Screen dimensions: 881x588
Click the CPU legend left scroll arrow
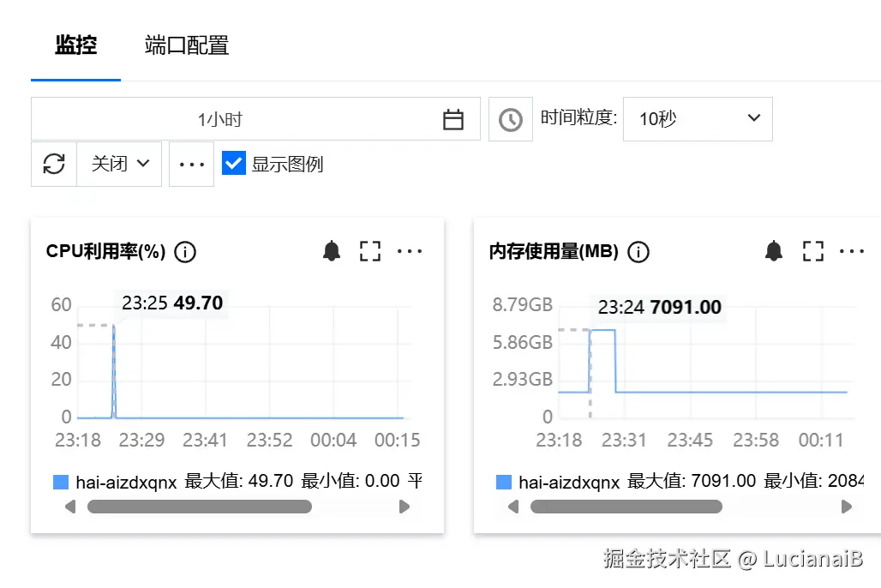pyautogui.click(x=70, y=507)
